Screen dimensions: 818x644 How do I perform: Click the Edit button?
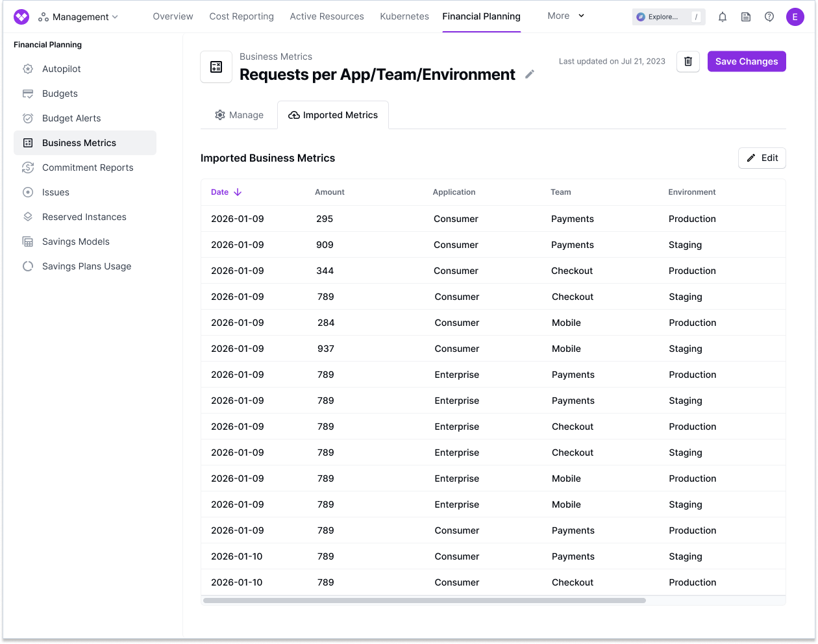[762, 158]
